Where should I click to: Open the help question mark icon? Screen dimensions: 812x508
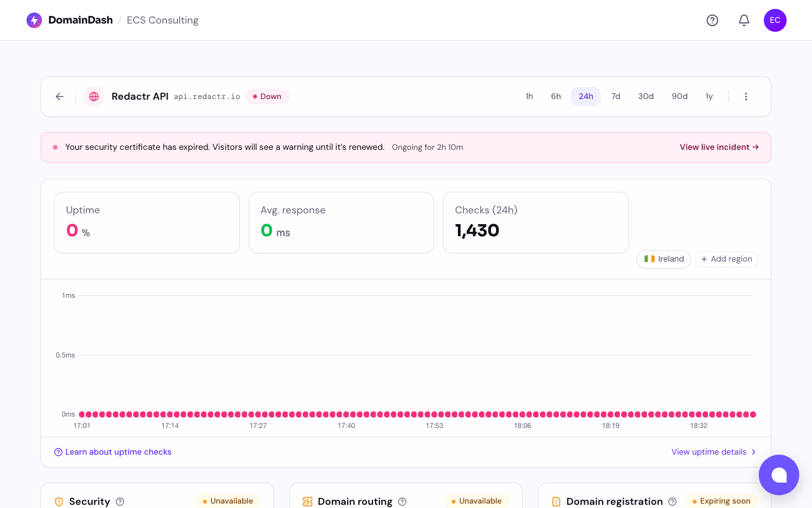(712, 20)
